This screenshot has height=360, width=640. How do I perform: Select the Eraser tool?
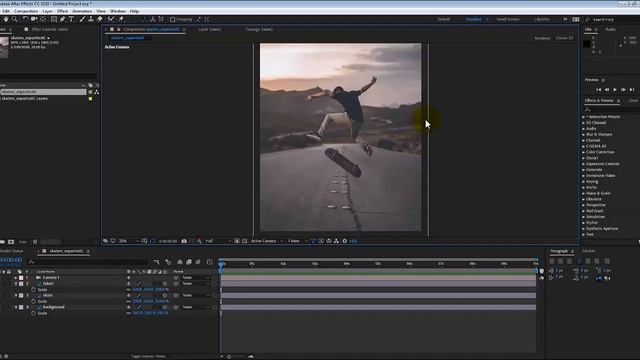(x=100, y=19)
